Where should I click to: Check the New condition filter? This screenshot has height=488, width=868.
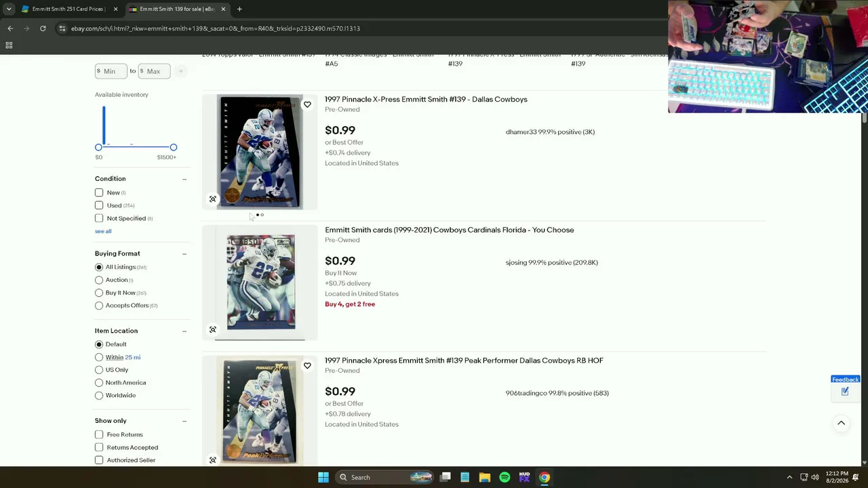(x=99, y=192)
